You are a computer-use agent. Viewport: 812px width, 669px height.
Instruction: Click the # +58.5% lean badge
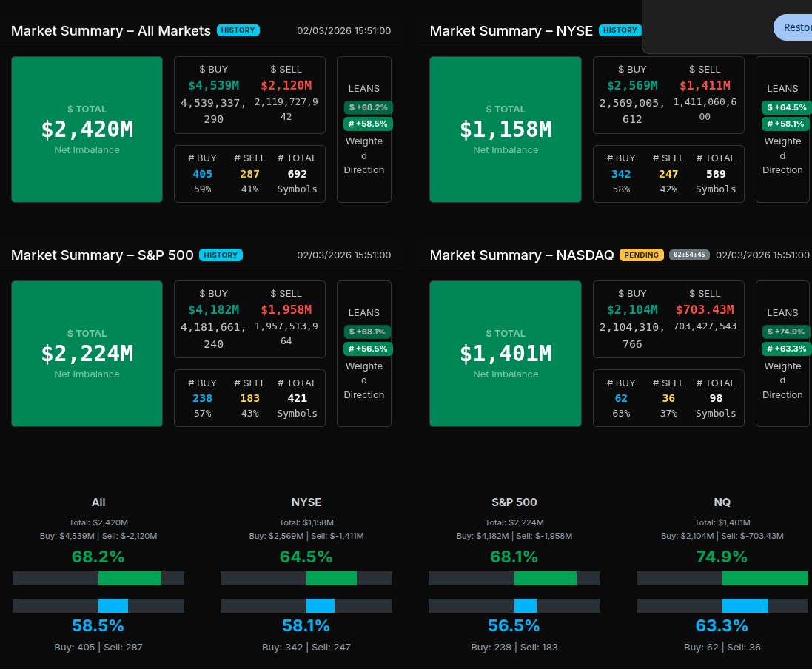(x=368, y=124)
